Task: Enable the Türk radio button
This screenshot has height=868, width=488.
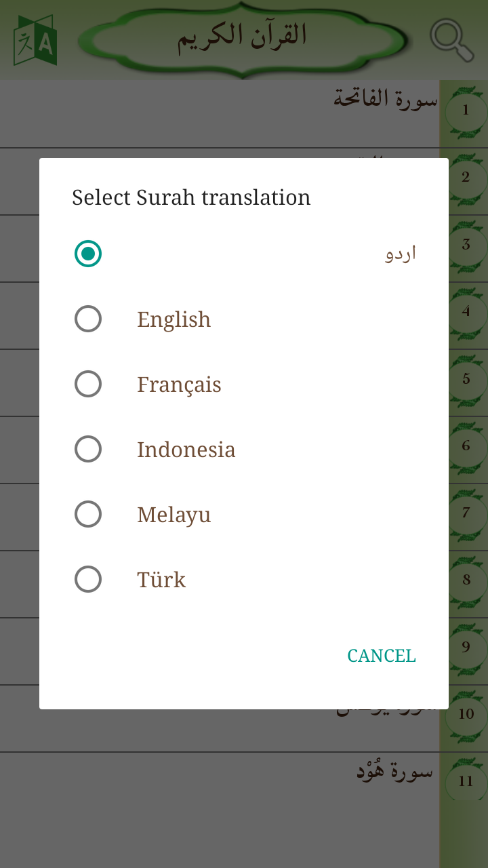Action: (x=88, y=579)
